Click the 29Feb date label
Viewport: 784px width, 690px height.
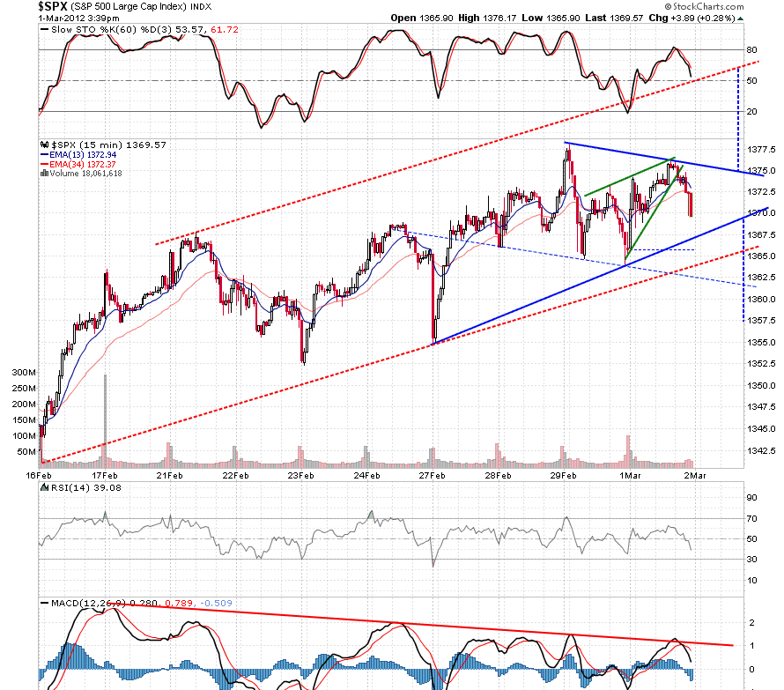(x=564, y=475)
